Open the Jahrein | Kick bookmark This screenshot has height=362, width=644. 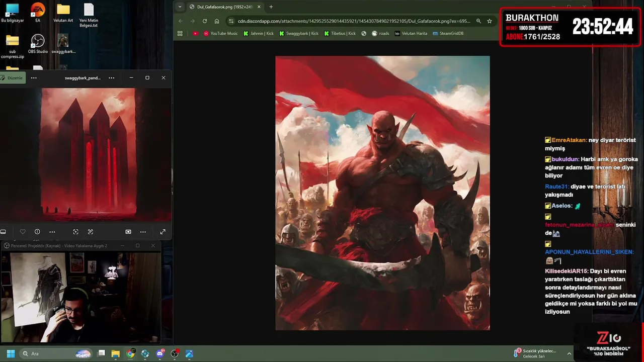click(260, 34)
